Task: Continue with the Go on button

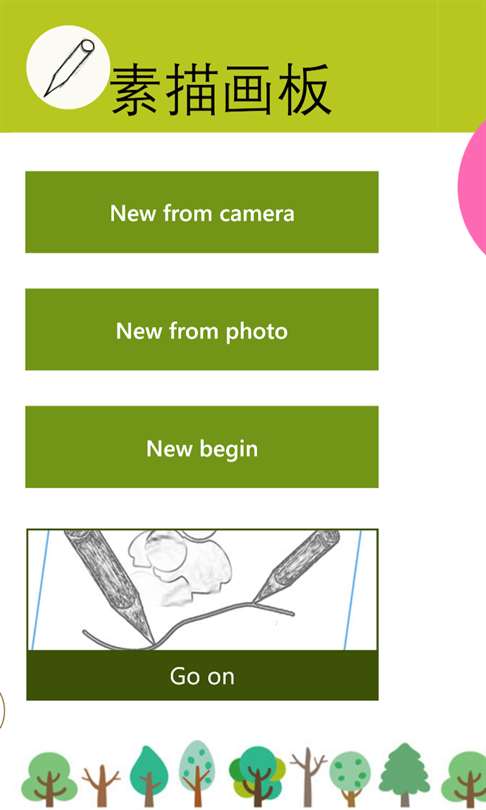Action: (202, 675)
